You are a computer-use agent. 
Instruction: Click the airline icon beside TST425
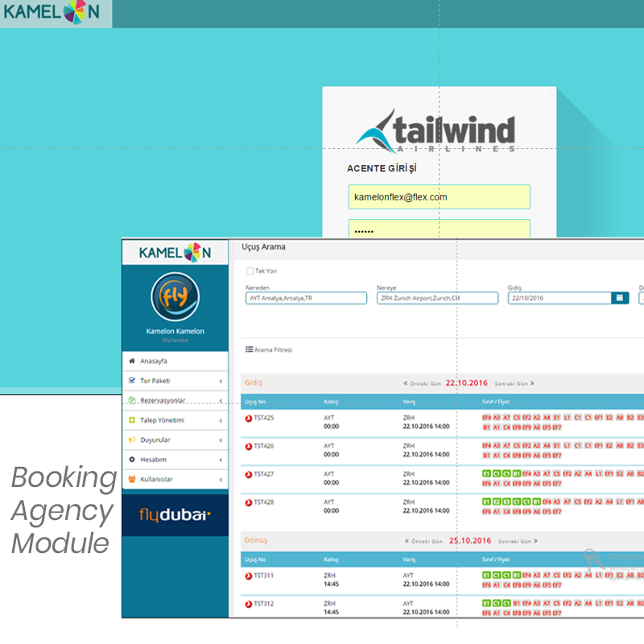pos(249,419)
